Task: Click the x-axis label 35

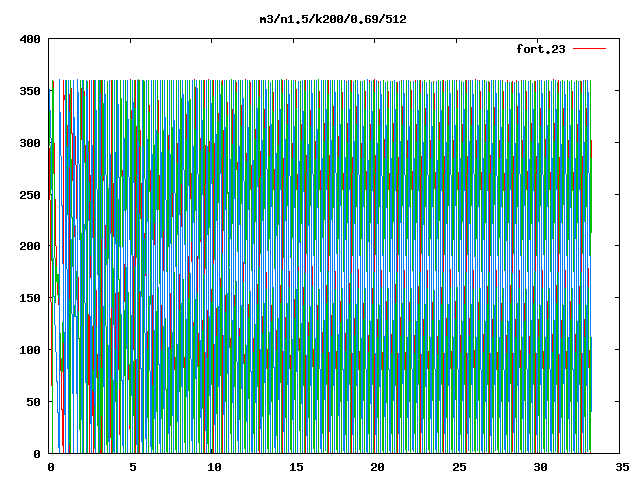Action: (x=622, y=467)
